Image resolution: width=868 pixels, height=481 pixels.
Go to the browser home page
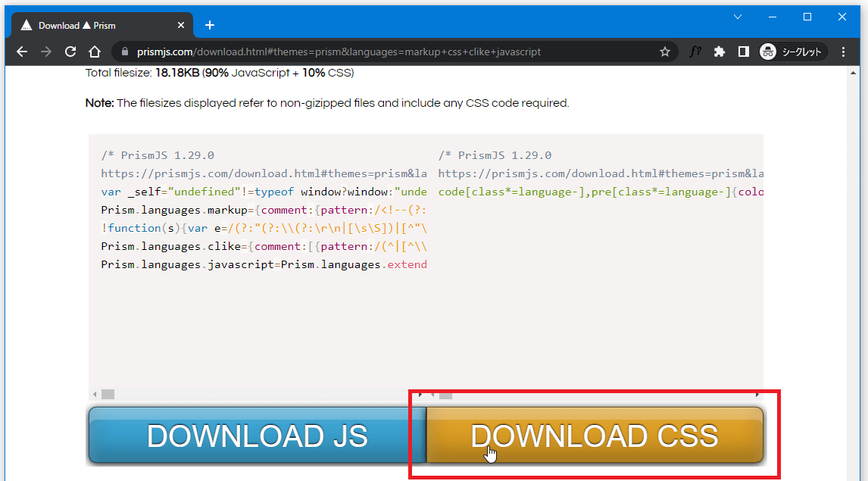click(x=95, y=52)
